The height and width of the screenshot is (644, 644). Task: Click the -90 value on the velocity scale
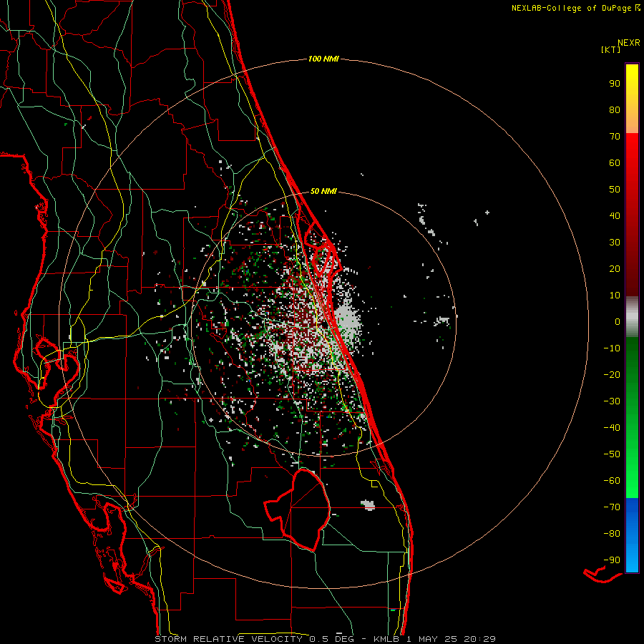tap(612, 560)
